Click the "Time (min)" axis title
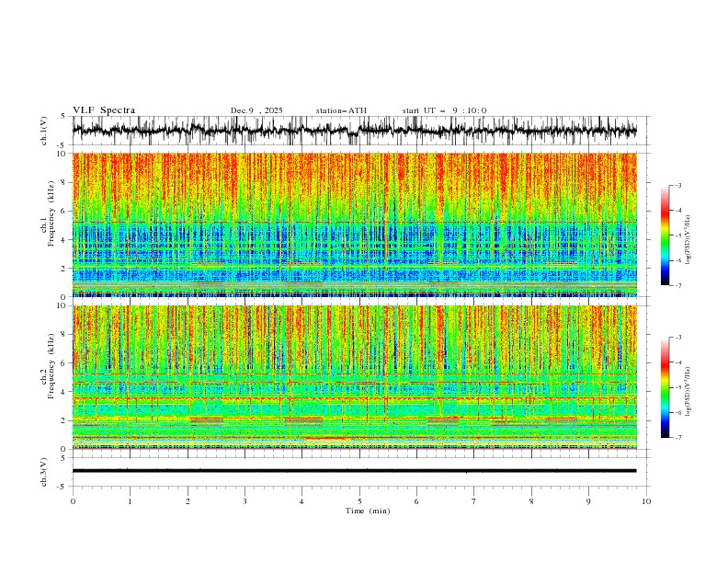728x563 pixels. tap(368, 511)
